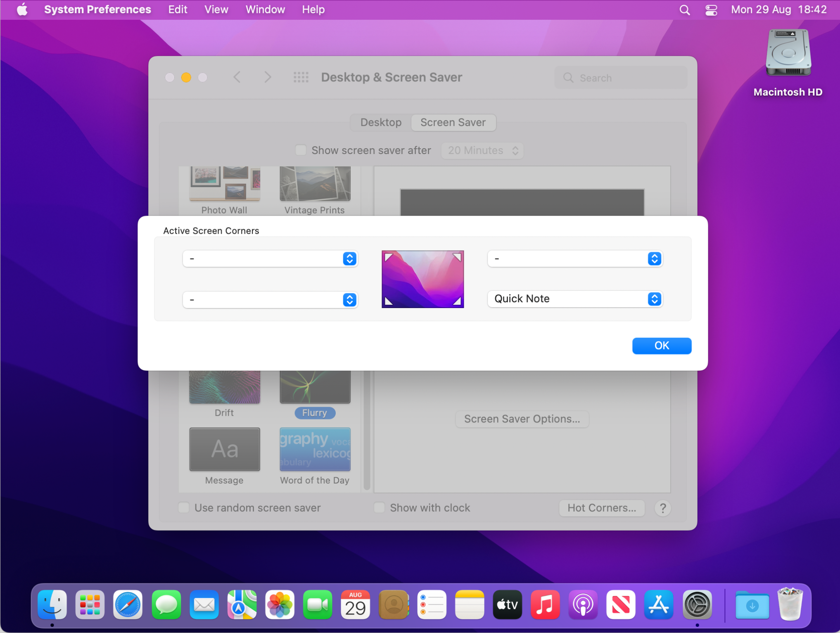This screenshot has width=840, height=633.
Task: Enable Show with clock checkbox
Action: coord(379,507)
